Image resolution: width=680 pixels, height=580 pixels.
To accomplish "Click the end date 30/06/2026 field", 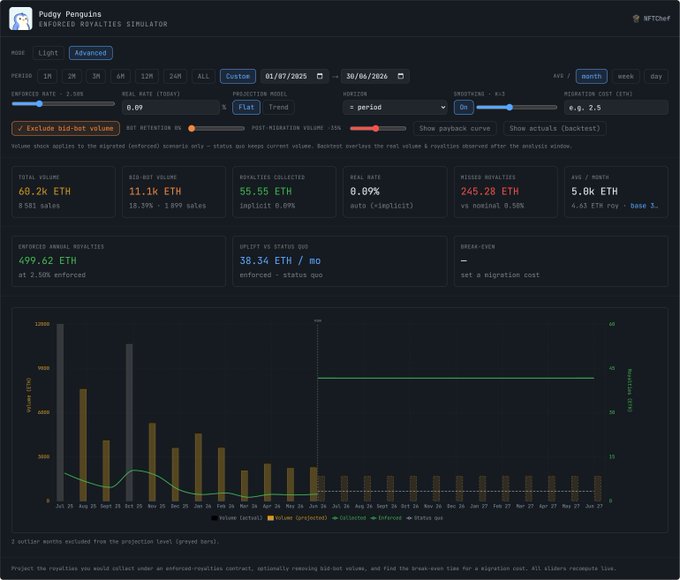I will click(x=375, y=76).
